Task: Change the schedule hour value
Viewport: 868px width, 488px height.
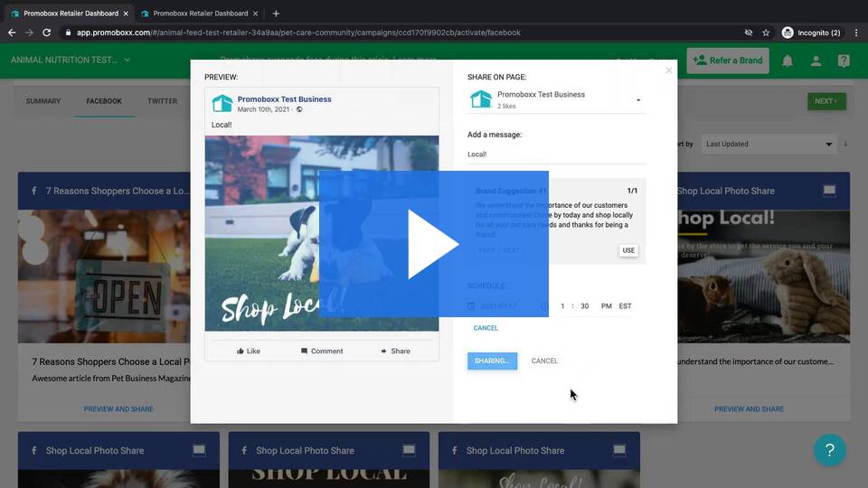Action: 562,306
